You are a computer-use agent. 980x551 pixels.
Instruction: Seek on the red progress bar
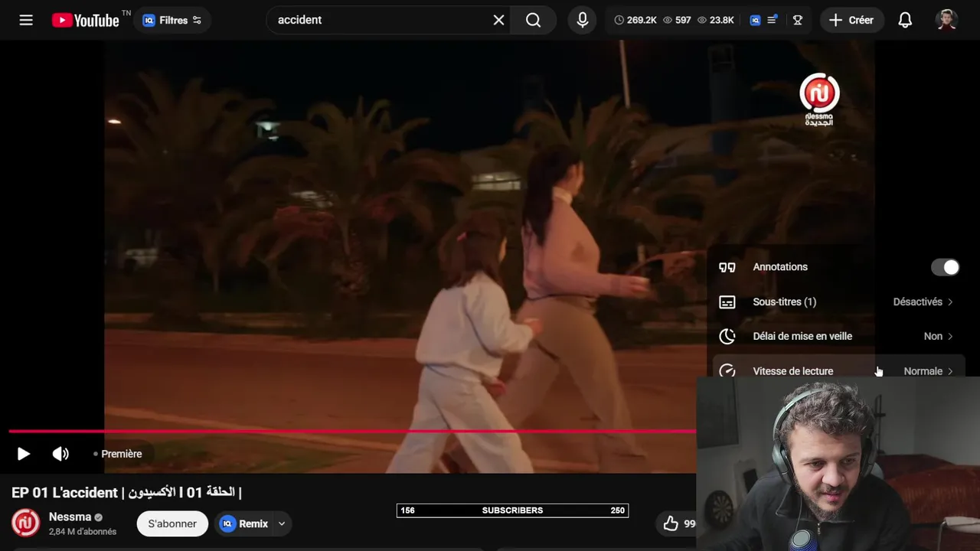point(352,432)
